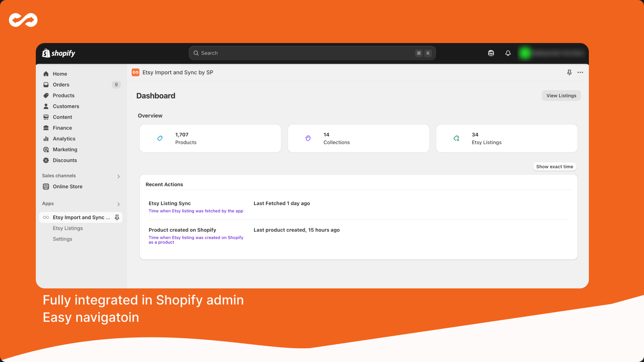Unpin the Etsy Import and Sync app
Image resolution: width=644 pixels, height=362 pixels.
[117, 217]
